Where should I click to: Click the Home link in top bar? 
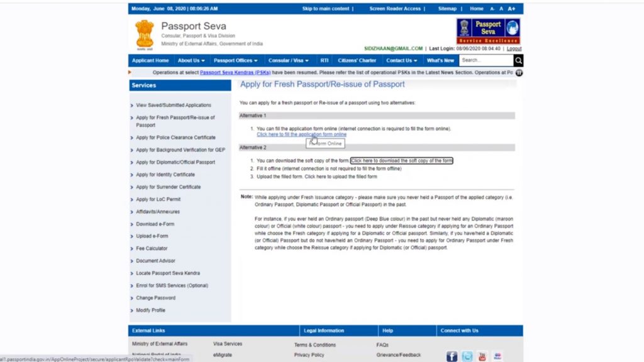click(477, 9)
